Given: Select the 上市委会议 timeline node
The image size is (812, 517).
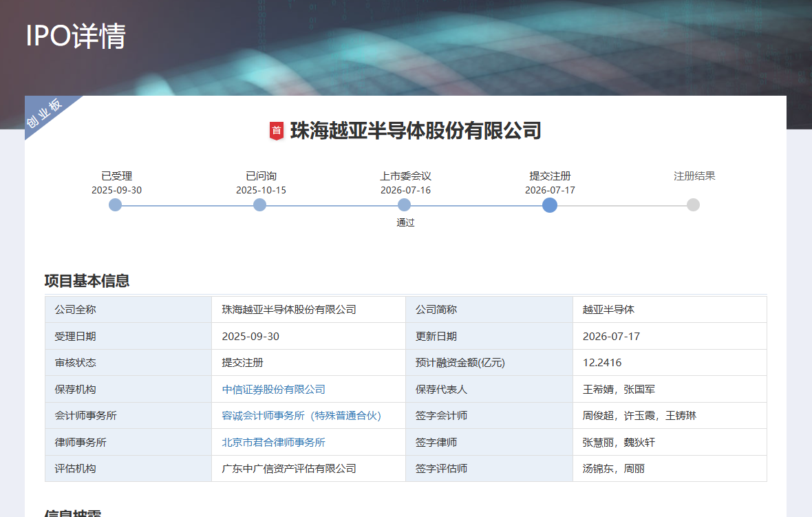Looking at the screenshot, I should [404, 205].
